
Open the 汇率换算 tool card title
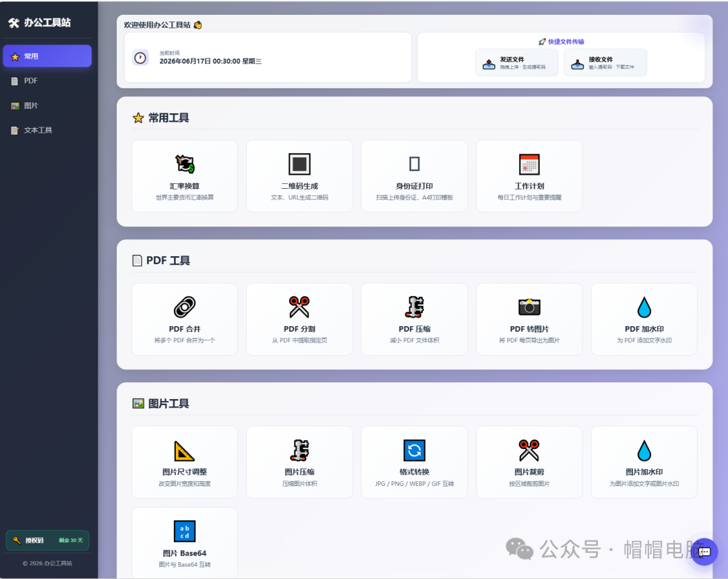[x=184, y=186]
